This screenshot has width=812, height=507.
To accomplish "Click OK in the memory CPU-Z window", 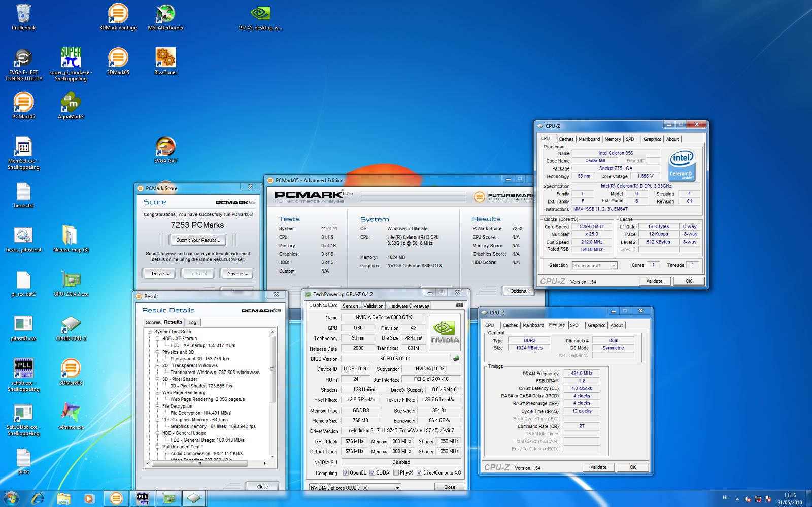I will 633,467.
